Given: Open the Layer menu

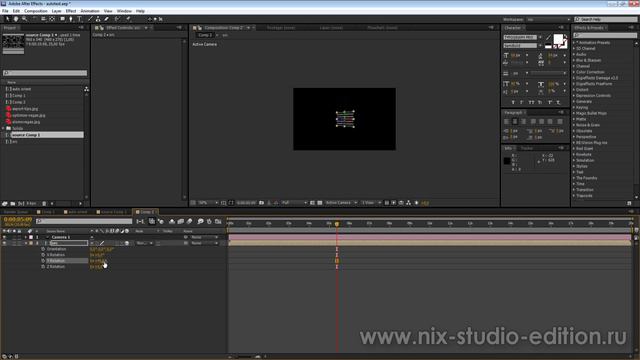Looking at the screenshot, I should [x=56, y=11].
